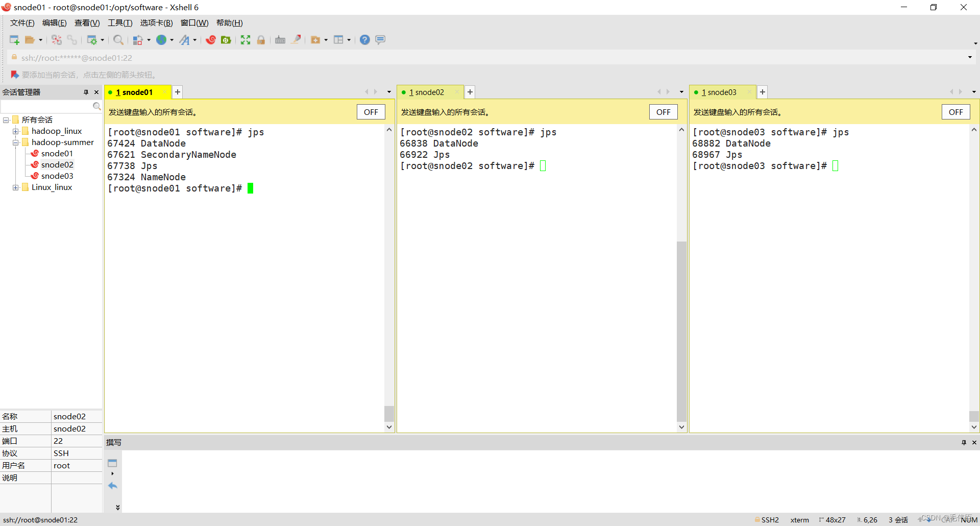Click the layout arrangement toolbar icon
The width and height of the screenshot is (980, 526).
tap(338, 40)
